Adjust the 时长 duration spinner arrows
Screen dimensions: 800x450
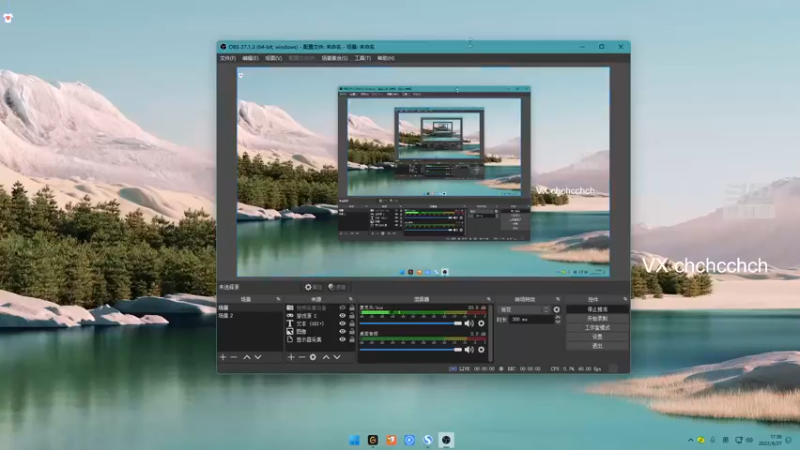[x=558, y=319]
